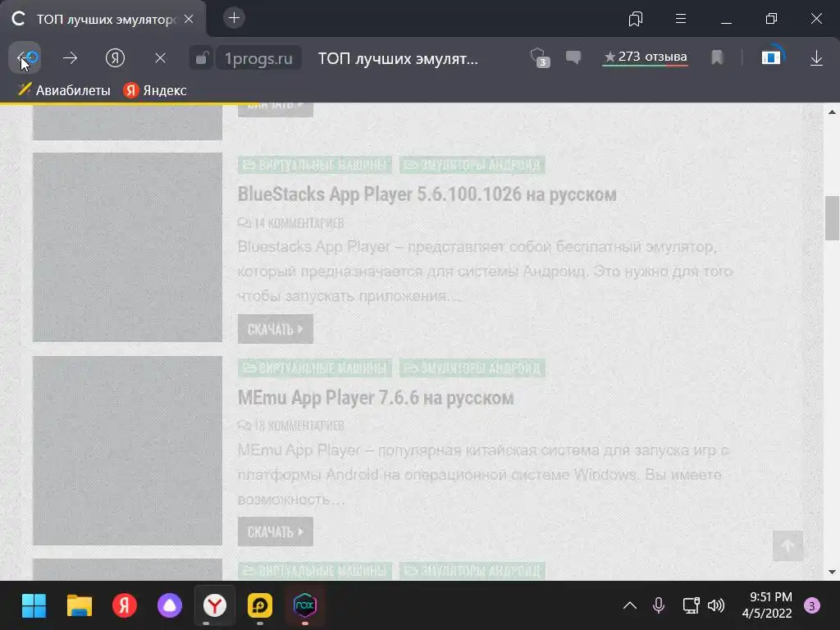Launch the red Yandex taskbar icon
The height and width of the screenshot is (630, 840).
pos(125,606)
